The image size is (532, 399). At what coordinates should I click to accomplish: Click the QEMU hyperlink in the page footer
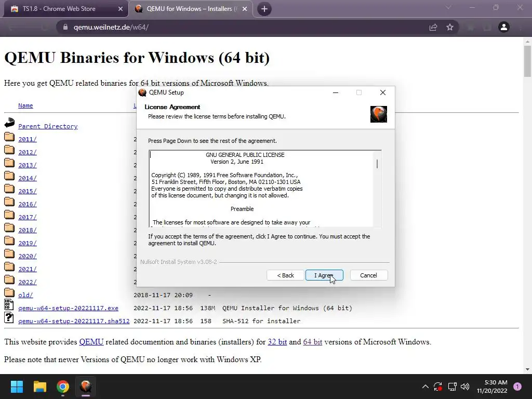tap(91, 342)
